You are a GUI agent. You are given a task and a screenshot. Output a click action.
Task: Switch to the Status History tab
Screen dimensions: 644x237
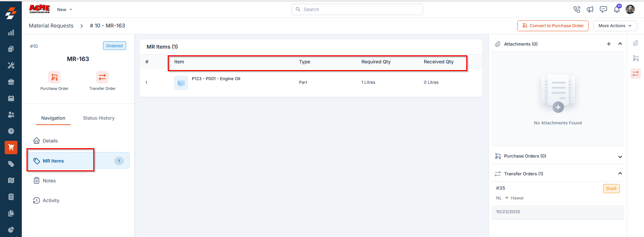(99, 118)
